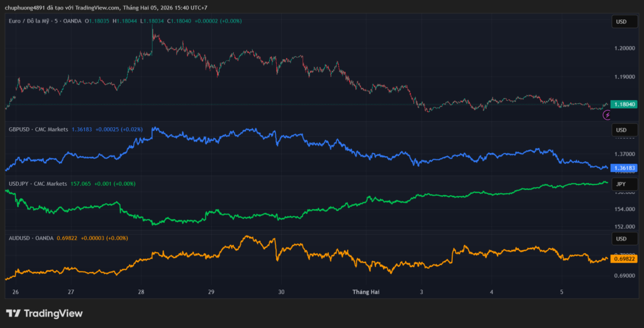Image resolution: width=644 pixels, height=328 pixels.
Task: Open the USD currency selector for the GBPUSD pane
Action: pyautogui.click(x=621, y=130)
